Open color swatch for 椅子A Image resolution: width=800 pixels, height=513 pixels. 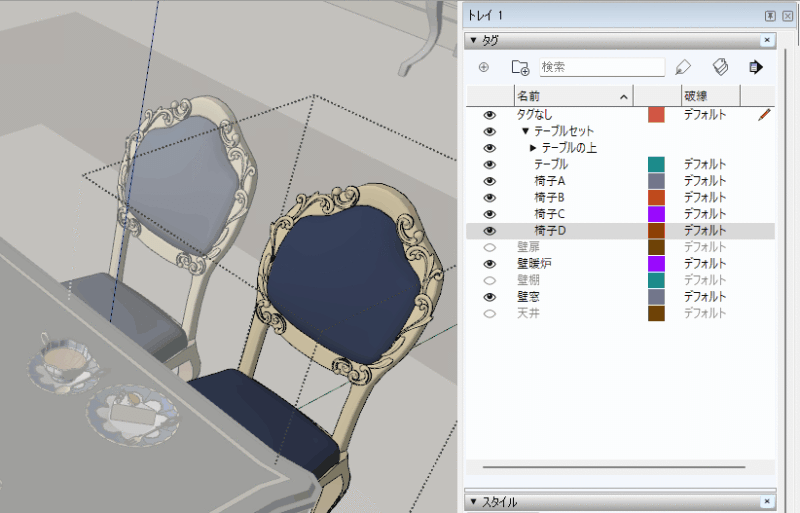[x=656, y=181]
